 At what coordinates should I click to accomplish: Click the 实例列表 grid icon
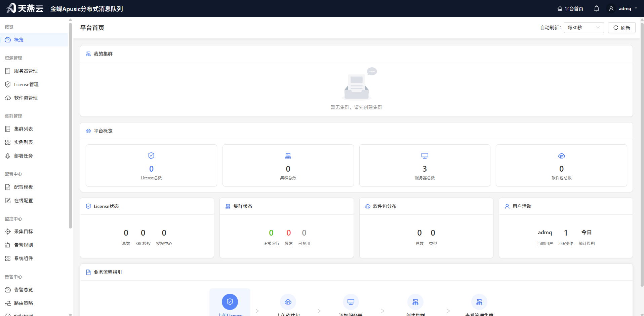(x=8, y=142)
